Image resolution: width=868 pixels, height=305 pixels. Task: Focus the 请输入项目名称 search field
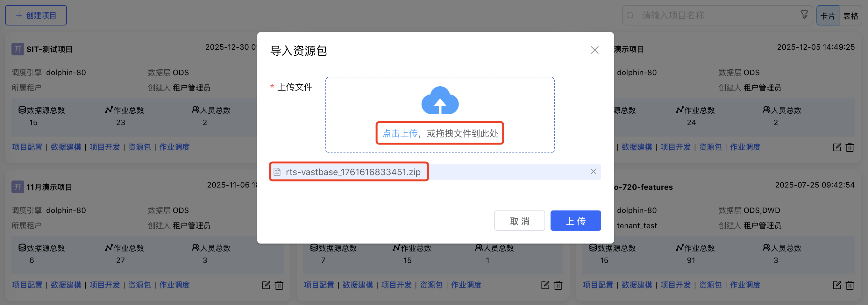point(718,15)
